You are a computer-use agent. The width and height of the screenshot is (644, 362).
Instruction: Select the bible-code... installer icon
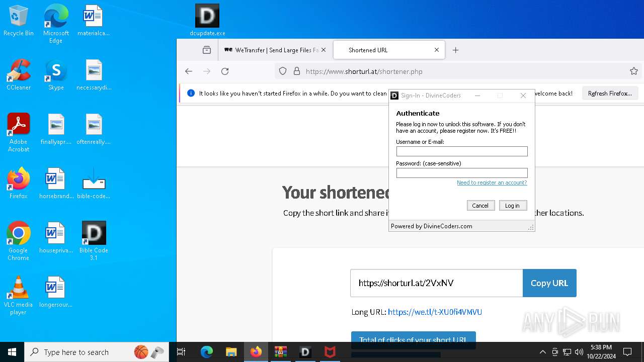click(x=94, y=183)
